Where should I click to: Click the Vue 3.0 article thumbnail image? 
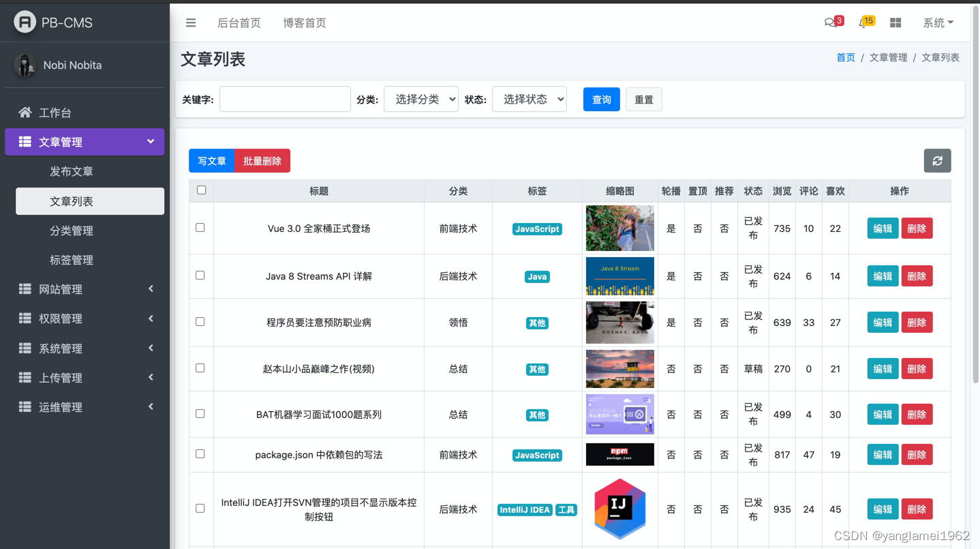click(620, 228)
